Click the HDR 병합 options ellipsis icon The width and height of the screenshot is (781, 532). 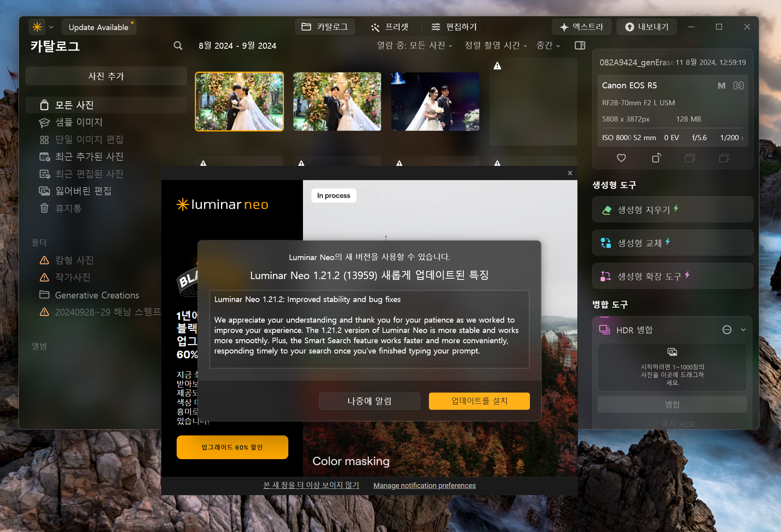pos(727,330)
